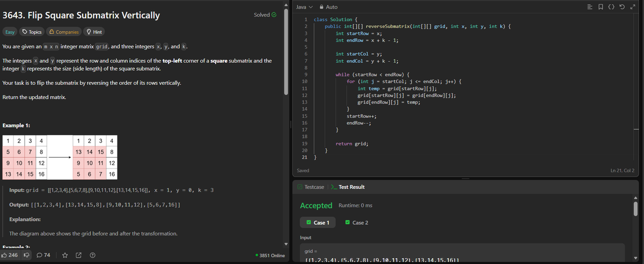This screenshot has width=644, height=264.
Task: Open the feedback question mark icon
Action: click(x=92, y=255)
